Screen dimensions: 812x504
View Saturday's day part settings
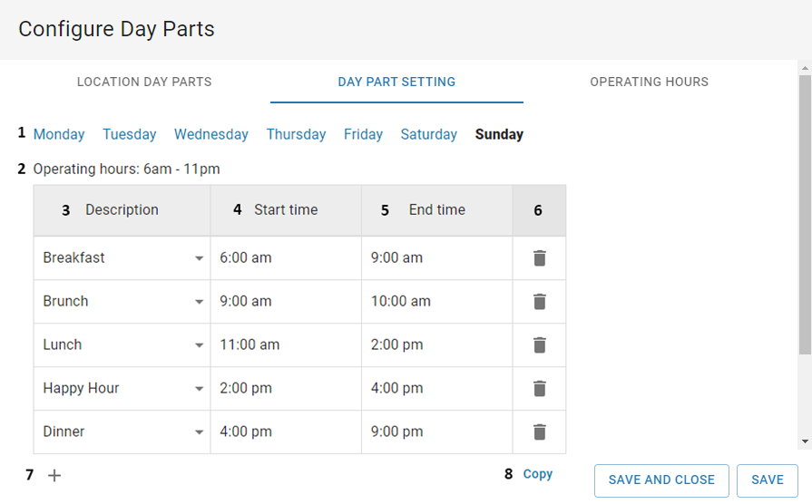(428, 134)
